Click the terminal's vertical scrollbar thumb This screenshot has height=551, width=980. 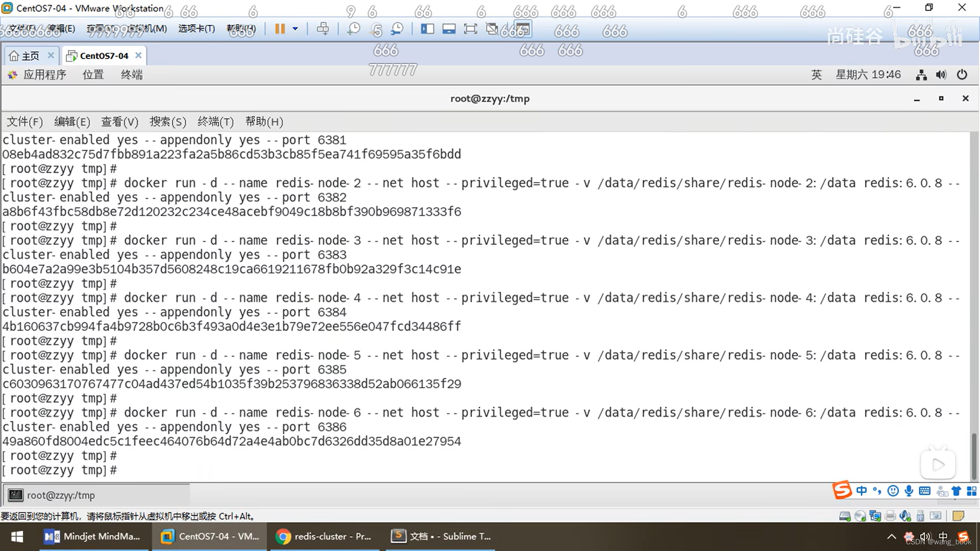[x=973, y=457]
